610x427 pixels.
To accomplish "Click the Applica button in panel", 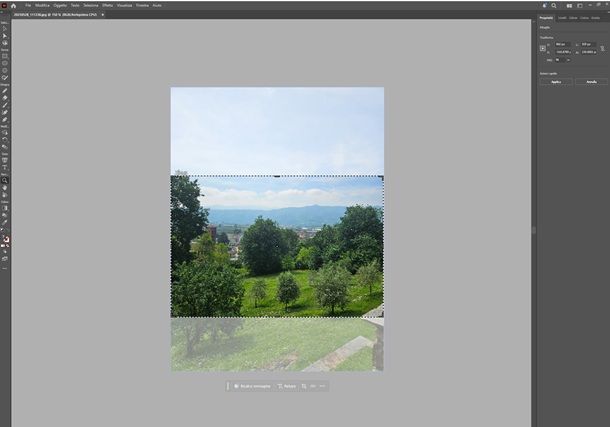I will (556, 82).
